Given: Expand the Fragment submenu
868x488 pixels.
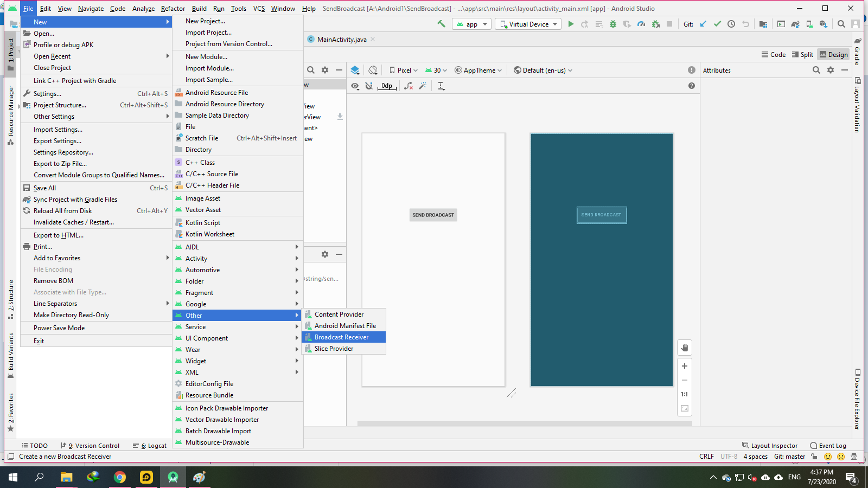Looking at the screenshot, I should (238, 292).
